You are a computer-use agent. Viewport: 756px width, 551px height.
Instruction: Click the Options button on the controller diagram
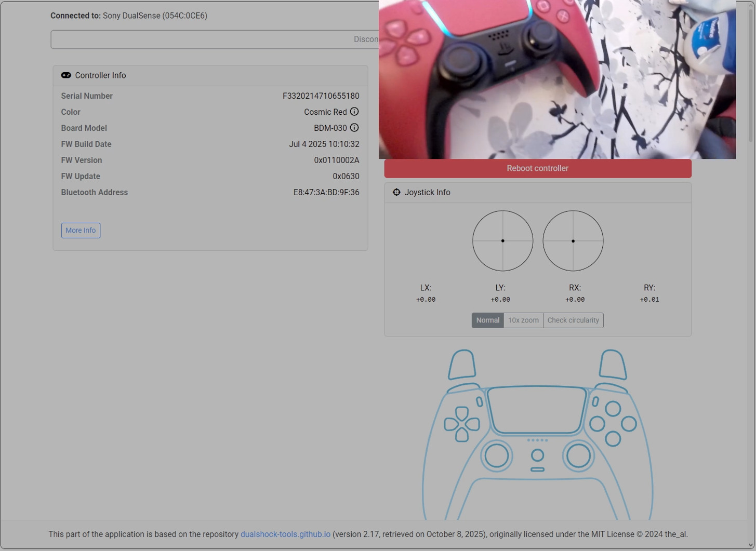pyautogui.click(x=595, y=401)
